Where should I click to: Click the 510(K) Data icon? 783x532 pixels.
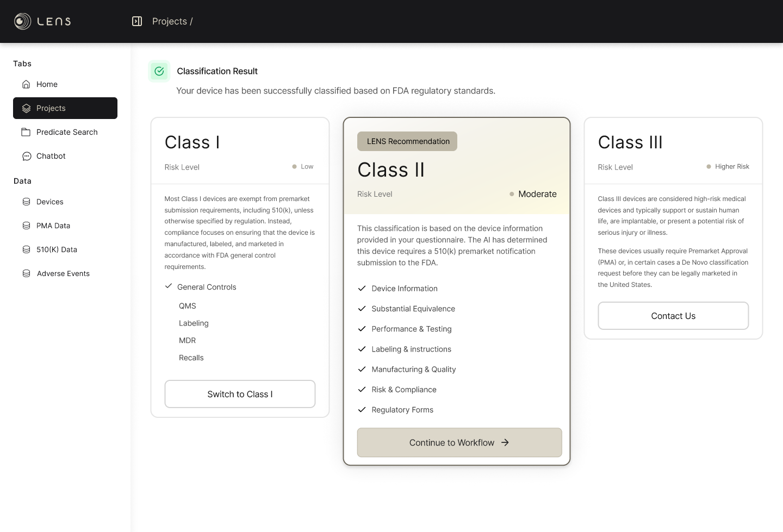click(26, 249)
